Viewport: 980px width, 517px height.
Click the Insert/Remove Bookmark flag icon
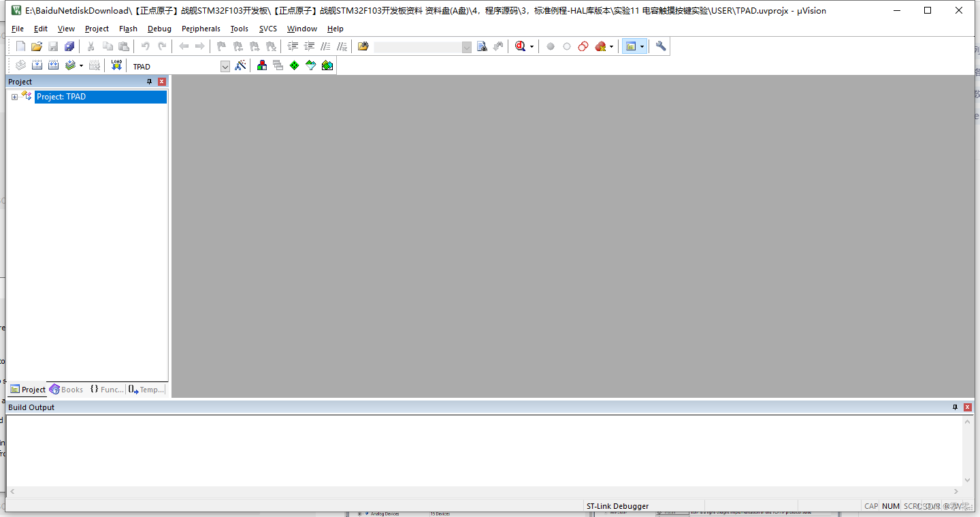[221, 46]
